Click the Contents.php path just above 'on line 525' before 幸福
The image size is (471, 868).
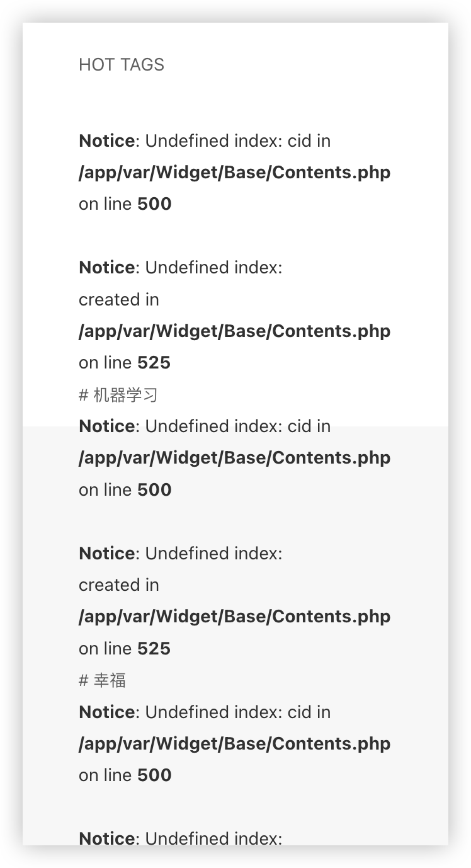point(234,617)
